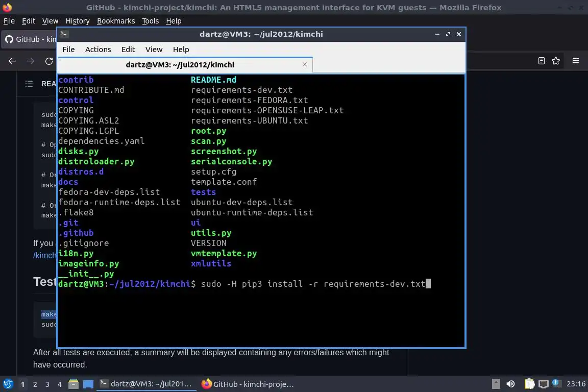Click the terminal window's title bar icon
Screen dimensions: 588x392
(64, 34)
